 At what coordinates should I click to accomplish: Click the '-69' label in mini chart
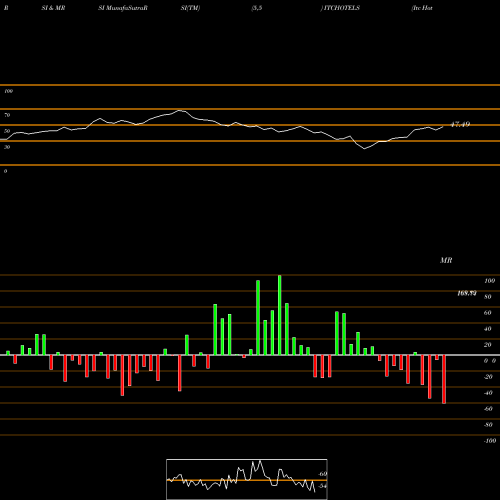click(322, 474)
